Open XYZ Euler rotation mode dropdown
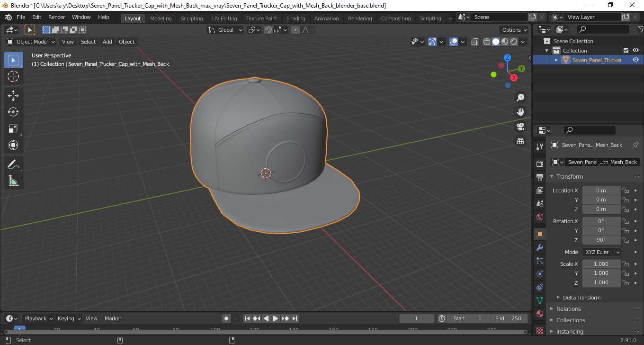 click(601, 252)
